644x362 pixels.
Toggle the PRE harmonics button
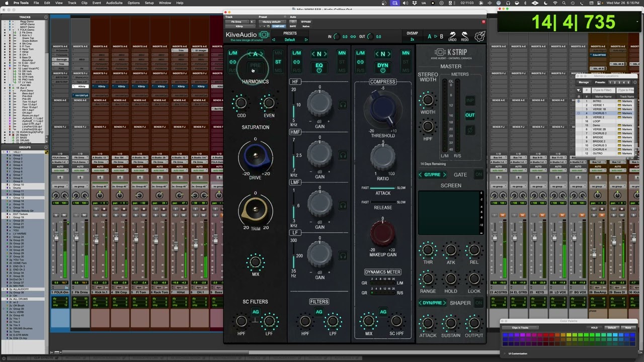coord(255,67)
